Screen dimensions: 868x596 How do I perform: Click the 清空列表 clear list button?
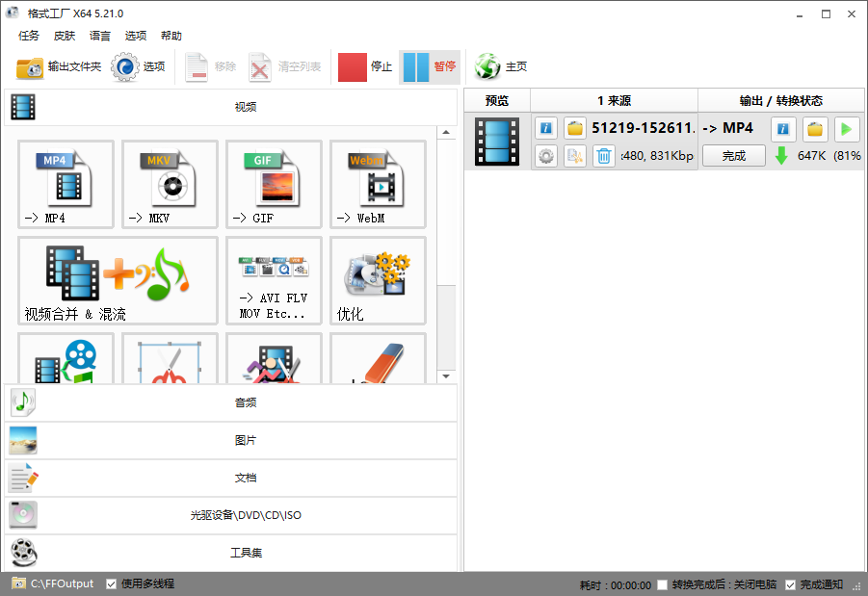point(284,67)
